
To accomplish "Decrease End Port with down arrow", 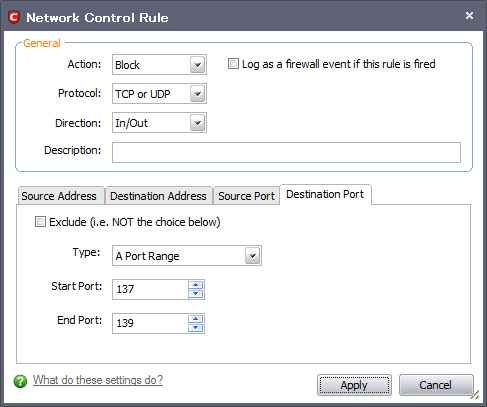I will [196, 328].
